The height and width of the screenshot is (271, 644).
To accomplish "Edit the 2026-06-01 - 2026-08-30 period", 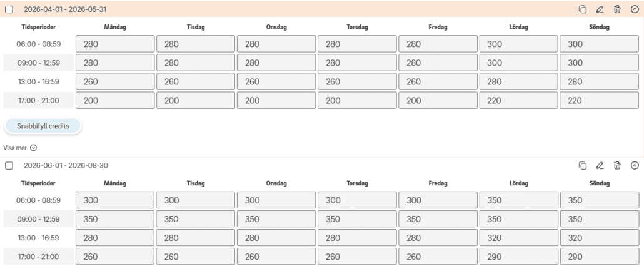I will tap(600, 165).
